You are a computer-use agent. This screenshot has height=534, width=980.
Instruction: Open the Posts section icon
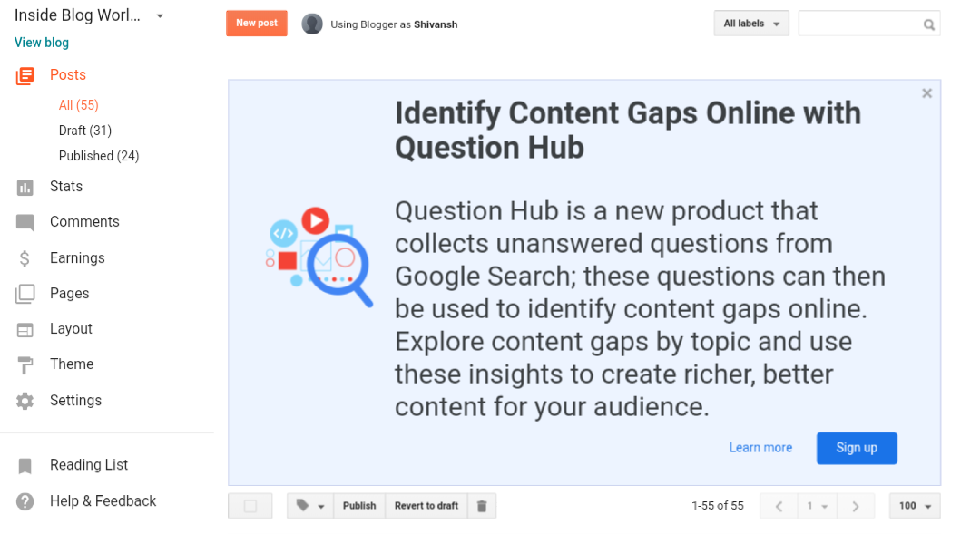25,75
